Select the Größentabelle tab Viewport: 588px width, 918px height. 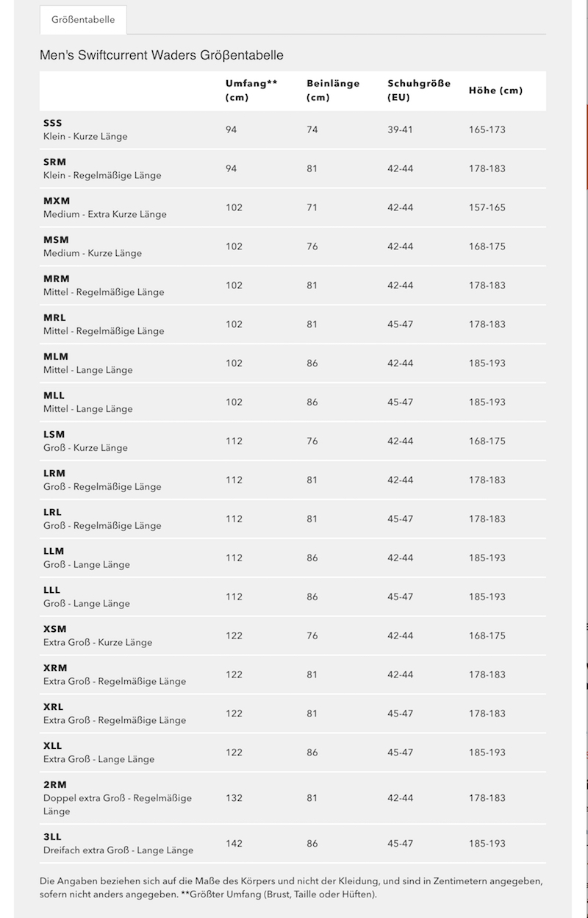tap(83, 20)
